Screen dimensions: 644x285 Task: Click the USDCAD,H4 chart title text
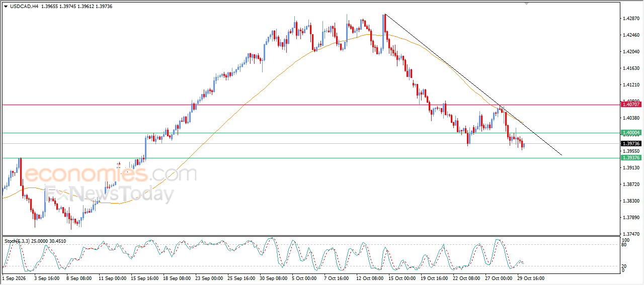[x=24, y=6]
